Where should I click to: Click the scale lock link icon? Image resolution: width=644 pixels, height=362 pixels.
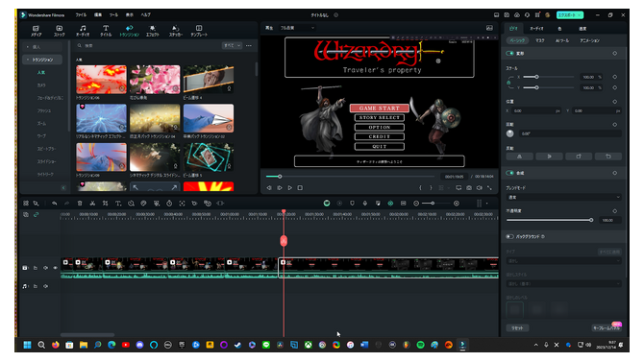508,83
